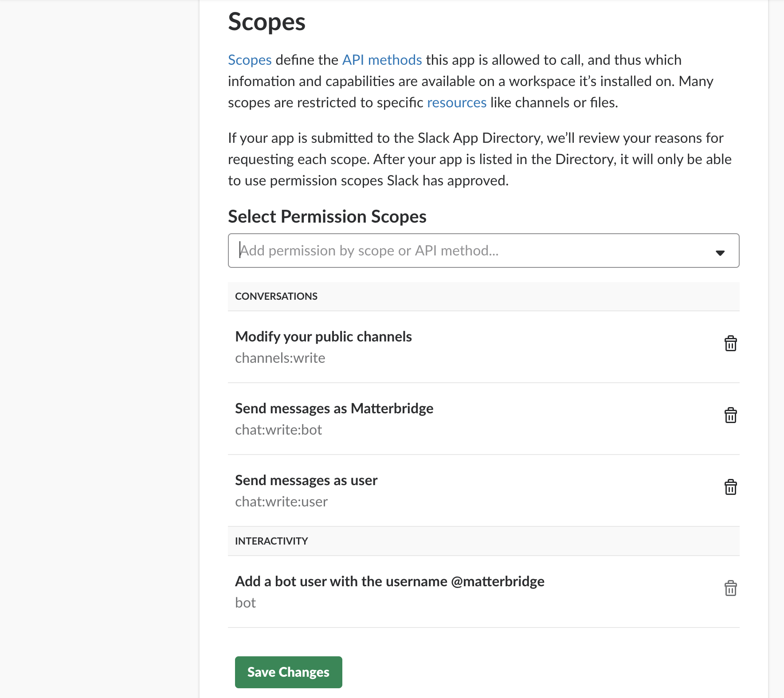This screenshot has width=784, height=698.
Task: Click the 'Send messages as Matterbridge' title
Action: [334, 408]
